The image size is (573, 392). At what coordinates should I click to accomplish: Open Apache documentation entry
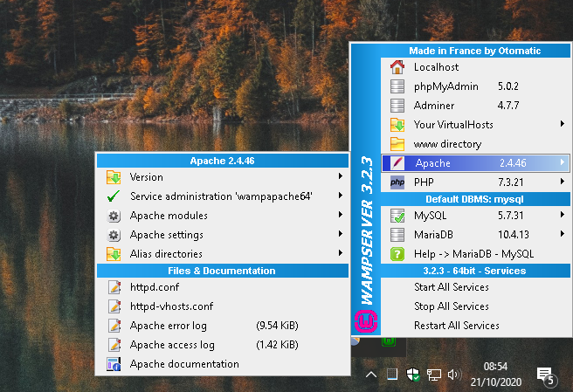(x=222, y=364)
